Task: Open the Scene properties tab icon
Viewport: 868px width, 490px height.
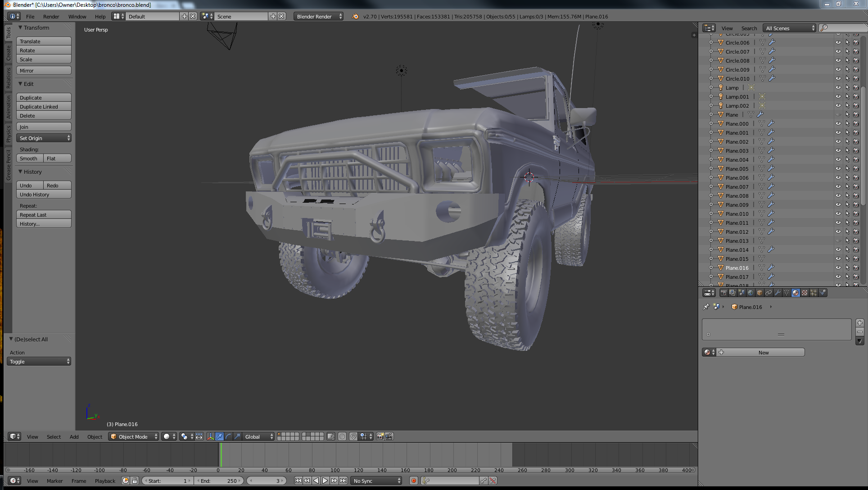Action: (741, 293)
